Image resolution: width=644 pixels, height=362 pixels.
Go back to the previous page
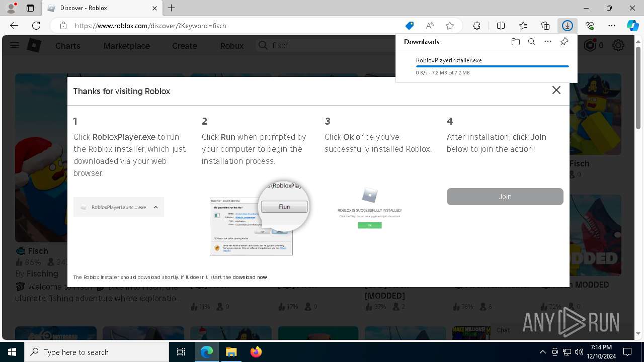[14, 26]
